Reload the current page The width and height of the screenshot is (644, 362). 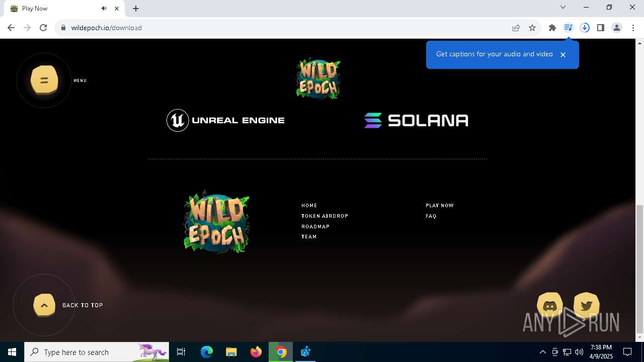pos(43,28)
